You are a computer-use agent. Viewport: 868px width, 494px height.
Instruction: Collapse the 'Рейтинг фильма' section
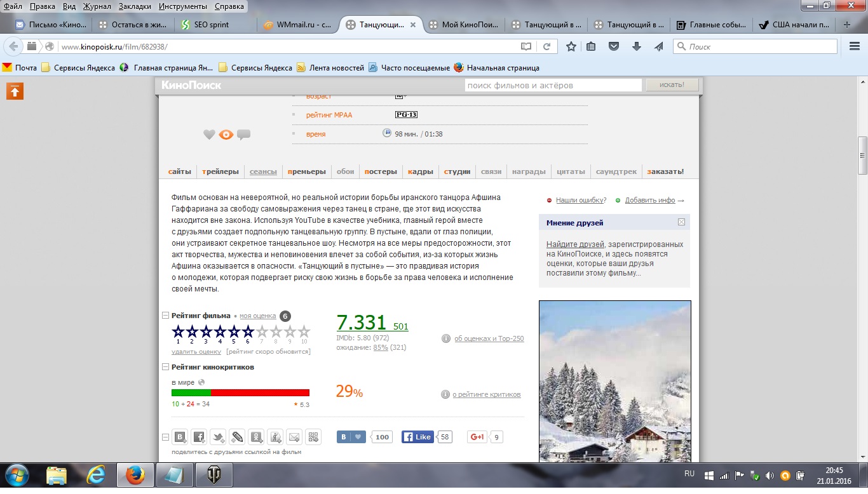tap(166, 316)
